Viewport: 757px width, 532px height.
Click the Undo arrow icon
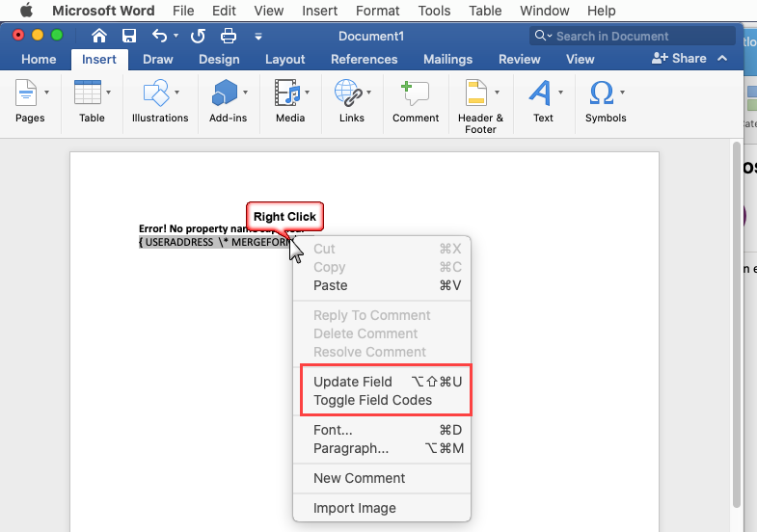click(x=159, y=36)
